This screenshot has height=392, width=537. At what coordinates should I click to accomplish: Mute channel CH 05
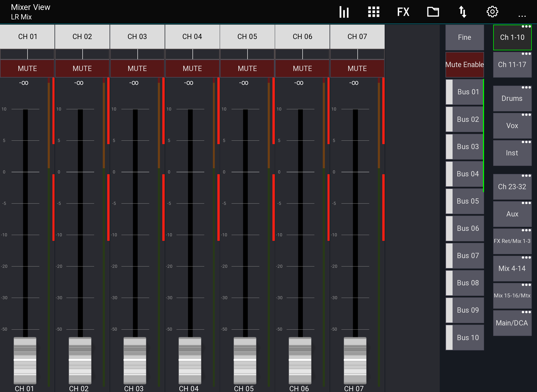click(x=247, y=69)
